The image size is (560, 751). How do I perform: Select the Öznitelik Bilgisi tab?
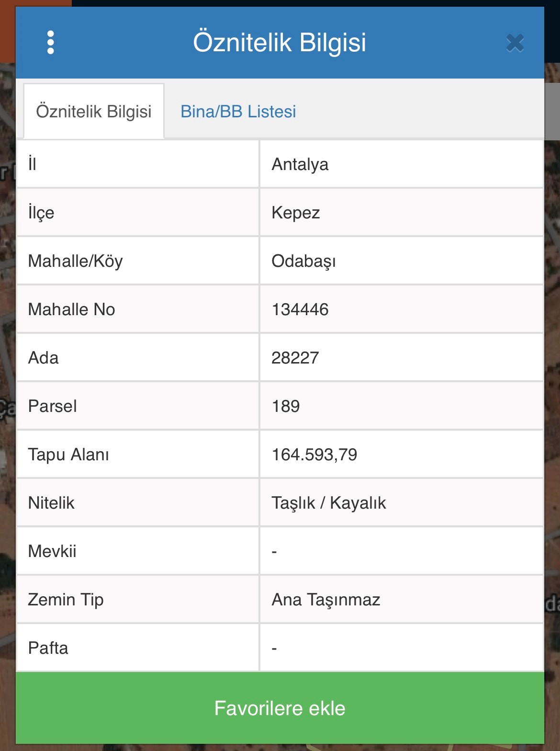pyautogui.click(x=94, y=112)
